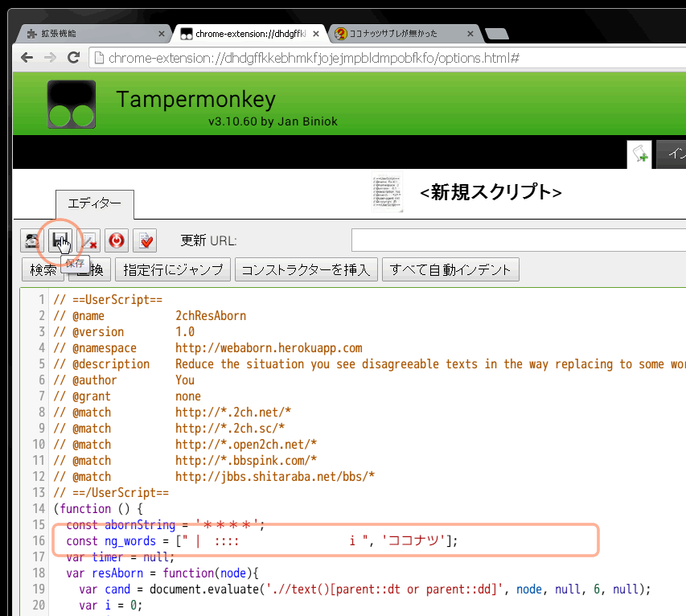The width and height of the screenshot is (686, 616).
Task: Select the エディター tab
Action: (x=95, y=204)
